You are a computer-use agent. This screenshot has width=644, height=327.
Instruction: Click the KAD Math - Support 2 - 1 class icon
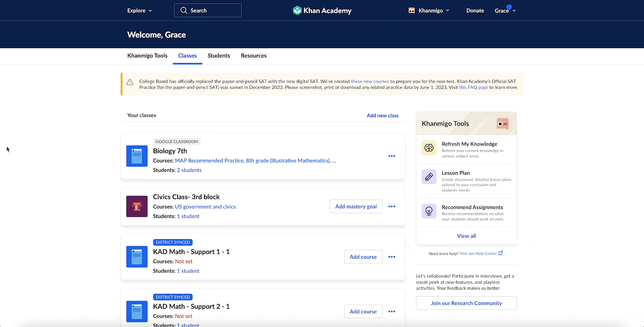pyautogui.click(x=137, y=311)
